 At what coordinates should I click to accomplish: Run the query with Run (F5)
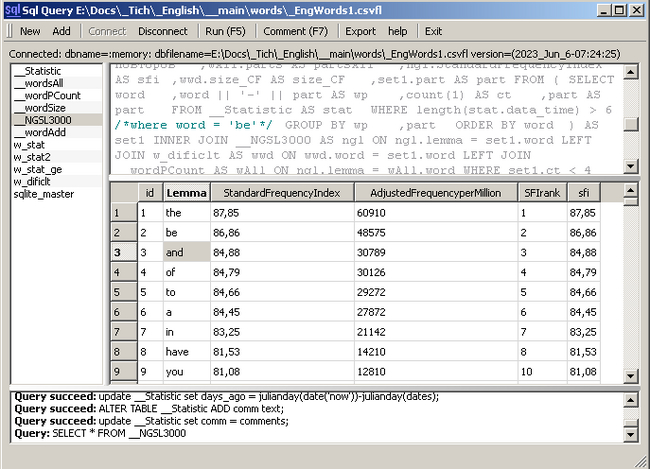pos(225,31)
